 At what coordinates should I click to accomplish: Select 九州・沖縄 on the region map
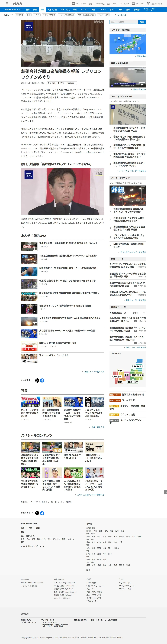117,376
